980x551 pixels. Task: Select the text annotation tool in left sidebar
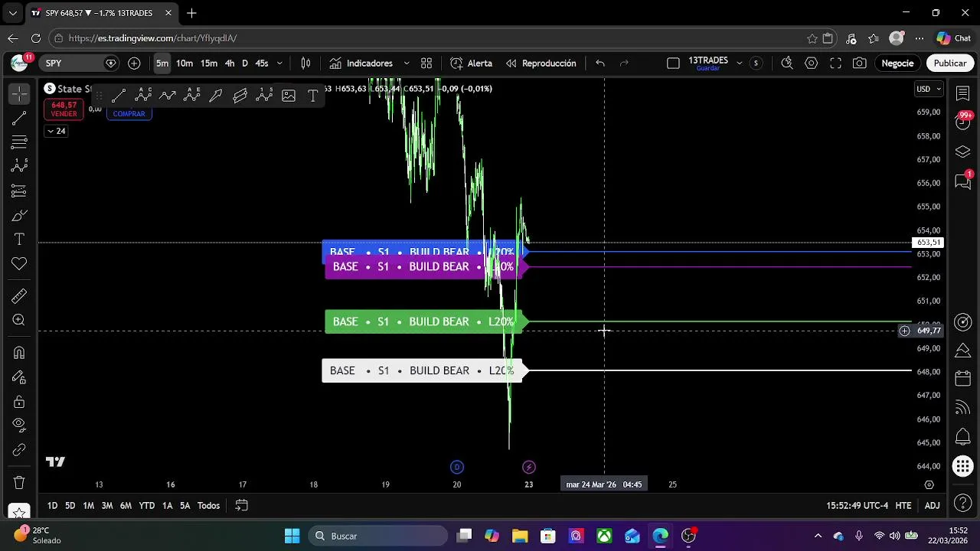pyautogui.click(x=19, y=240)
